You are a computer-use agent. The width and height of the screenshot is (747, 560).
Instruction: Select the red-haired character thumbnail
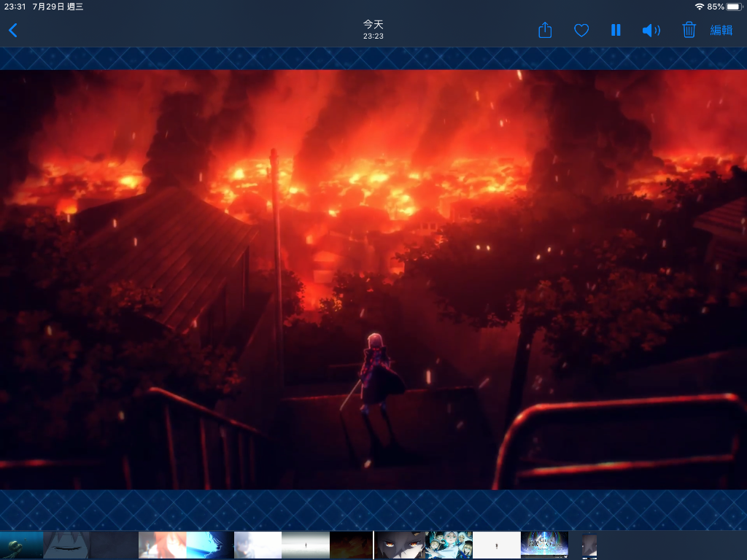(162, 545)
